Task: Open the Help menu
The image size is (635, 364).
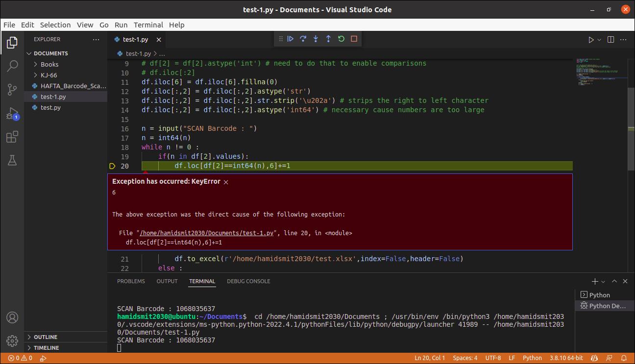Action: [x=177, y=25]
